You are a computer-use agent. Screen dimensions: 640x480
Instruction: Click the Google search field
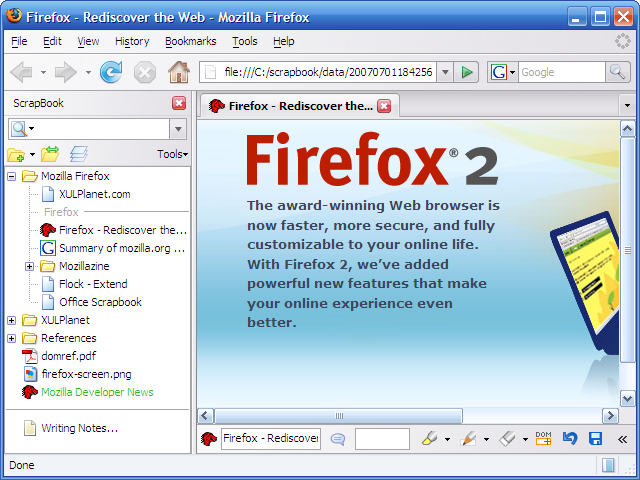point(562,72)
